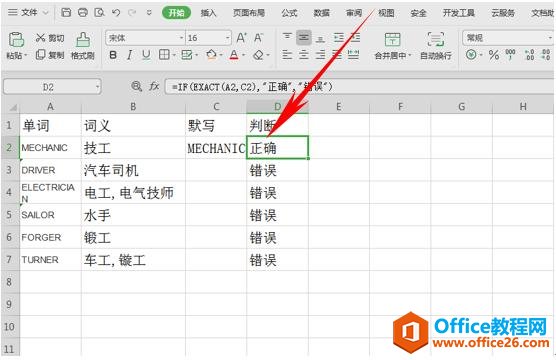Image resolution: width=556 pixels, height=360 pixels.
Task: Open Print Preview from quick access toolbar
Action: 99,13
